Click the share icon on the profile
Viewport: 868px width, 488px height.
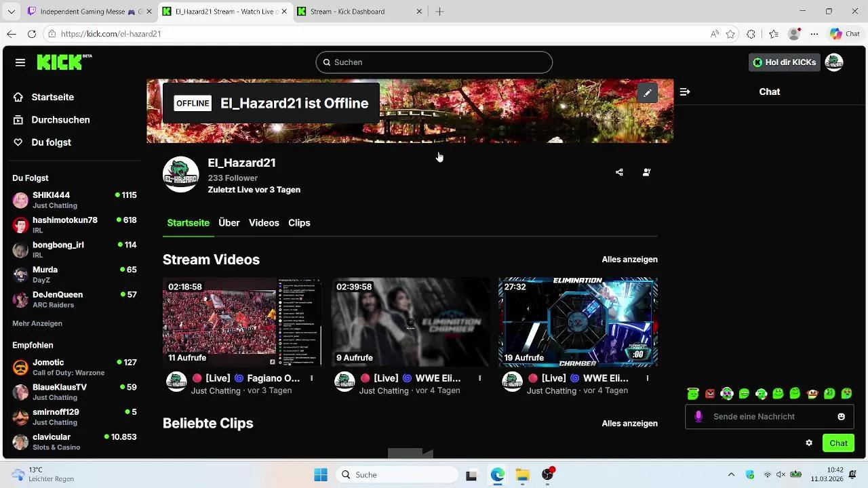(x=618, y=172)
